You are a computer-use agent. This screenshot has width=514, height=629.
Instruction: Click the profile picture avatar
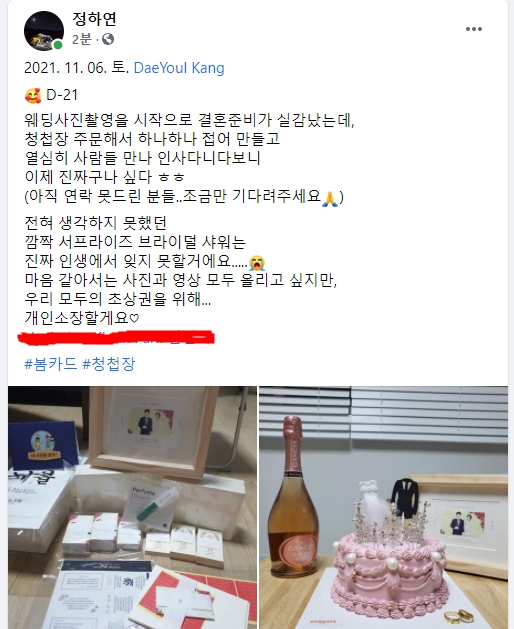(x=44, y=31)
